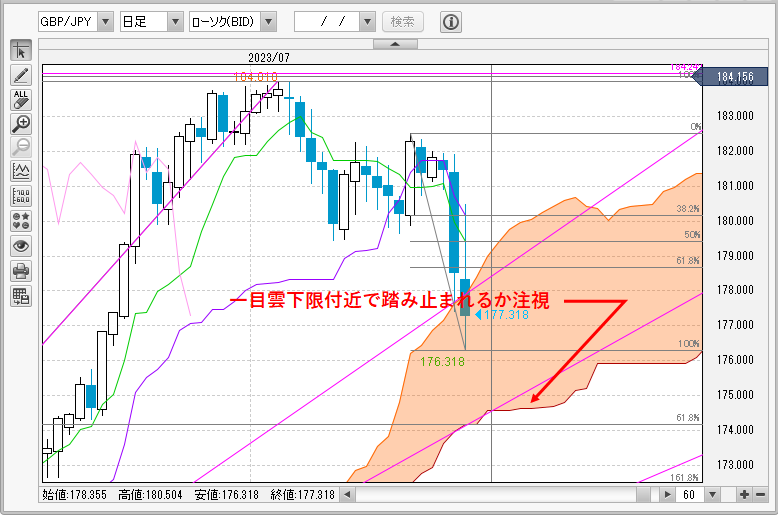778x515 pixels.
Task: Click the 安値:176.318 low value
Action: pos(226,495)
